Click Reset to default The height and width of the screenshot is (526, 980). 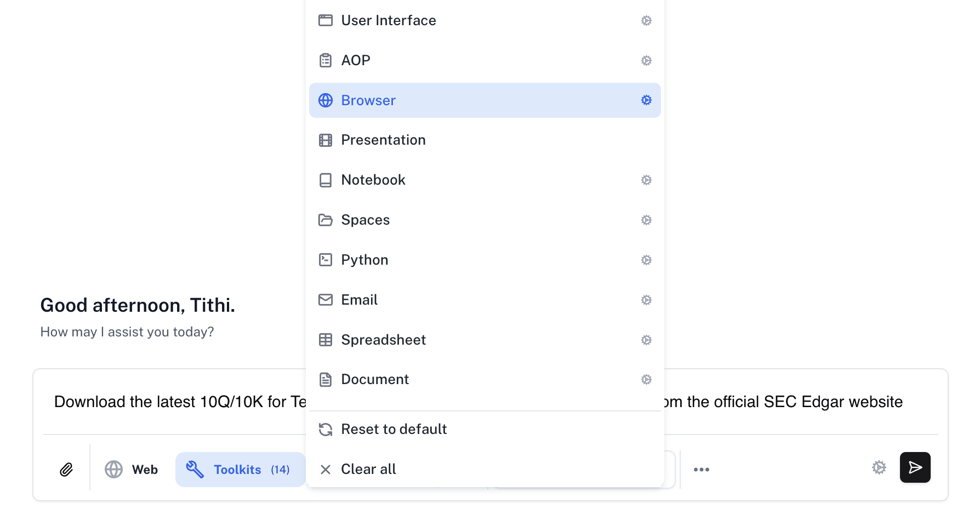tap(394, 430)
